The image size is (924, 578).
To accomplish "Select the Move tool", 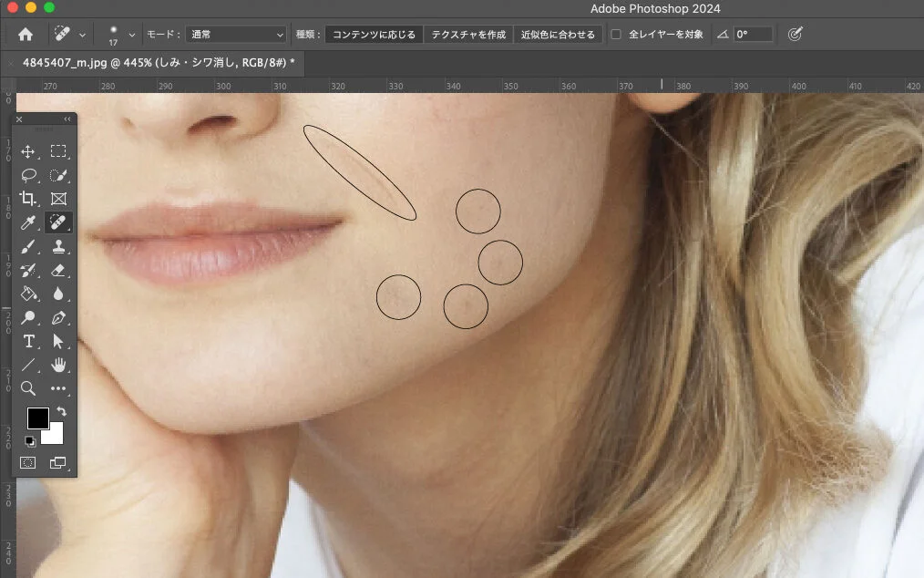I will pyautogui.click(x=28, y=151).
